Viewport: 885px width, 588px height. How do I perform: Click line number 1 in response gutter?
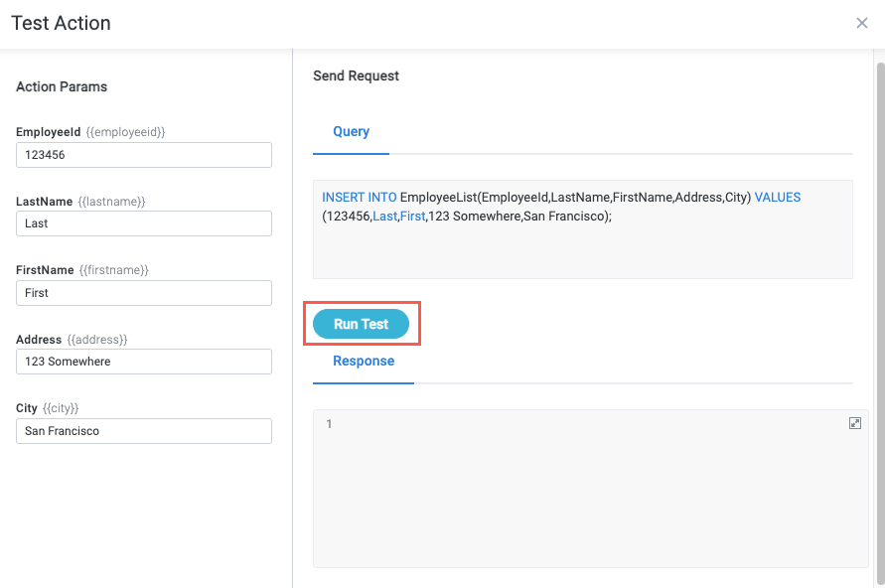point(329,424)
